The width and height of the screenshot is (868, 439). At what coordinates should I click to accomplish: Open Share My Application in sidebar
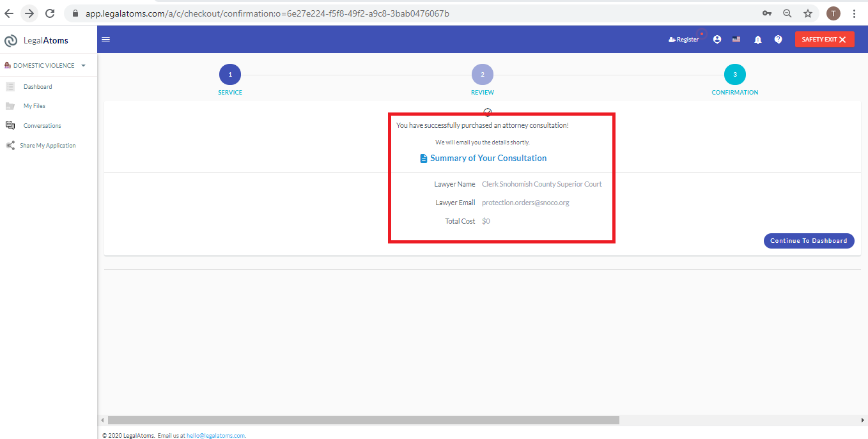click(x=48, y=146)
